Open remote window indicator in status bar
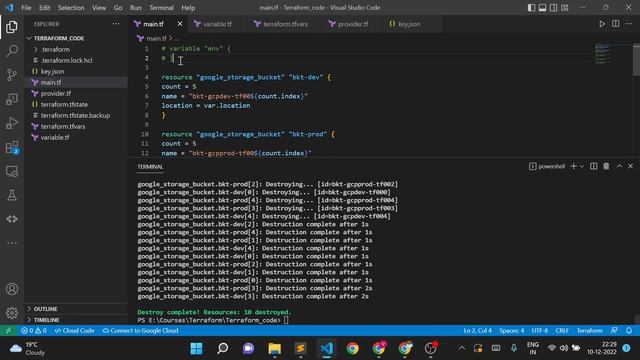The width and height of the screenshot is (640, 360). pos(8,330)
